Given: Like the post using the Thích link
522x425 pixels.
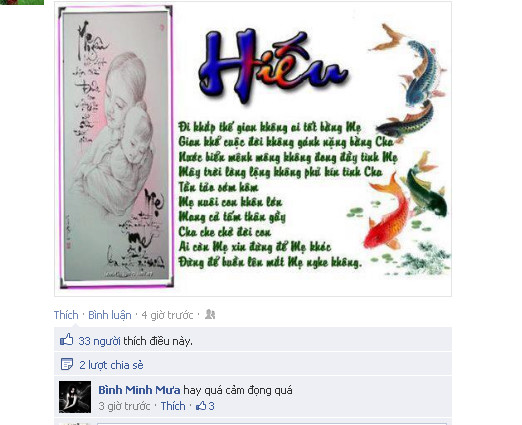Looking at the screenshot, I should [x=66, y=315].
